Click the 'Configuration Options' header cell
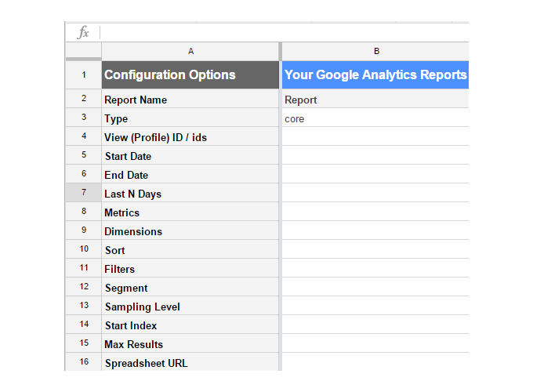Image resolution: width=533 pixels, height=392 pixels. coord(190,74)
